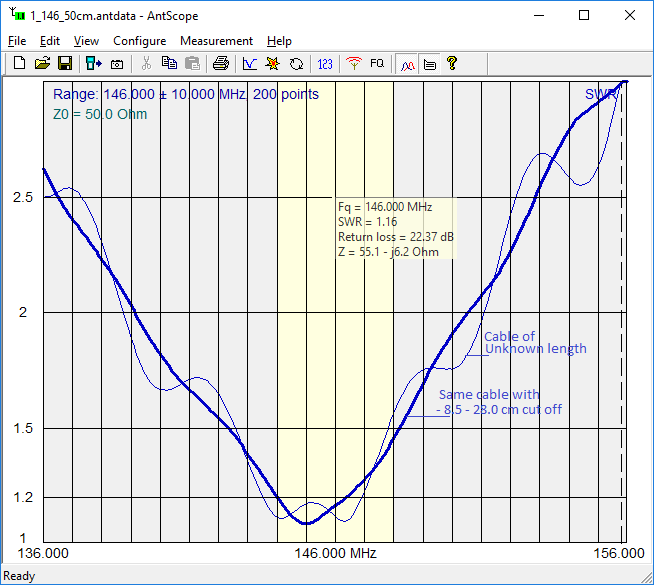
Task: Toggle the multi-curve overlay graph button
Action: point(407,63)
